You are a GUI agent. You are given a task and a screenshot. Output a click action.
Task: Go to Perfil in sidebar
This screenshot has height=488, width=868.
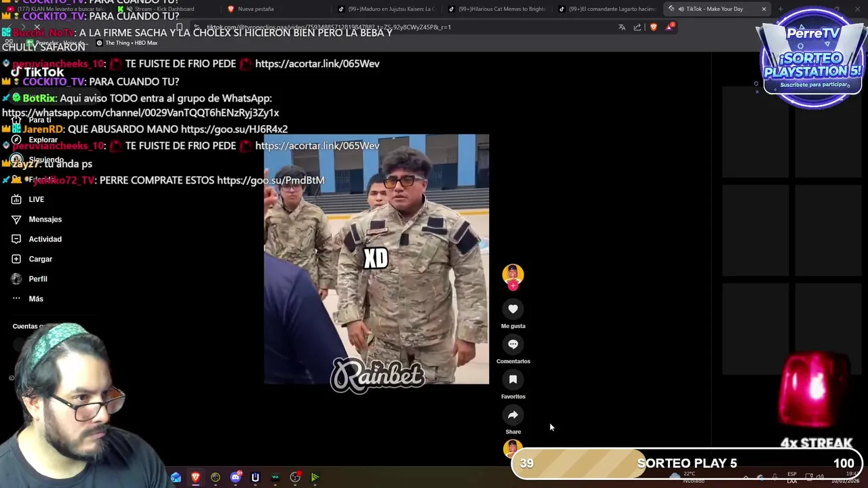pos(30,279)
